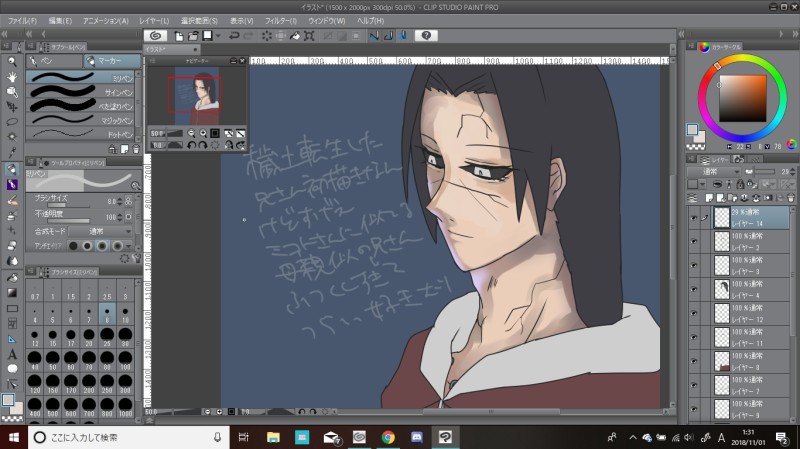Viewport: 800px width, 449px height.
Task: Zoom out in Navigator panel
Action: pyautogui.click(x=191, y=133)
